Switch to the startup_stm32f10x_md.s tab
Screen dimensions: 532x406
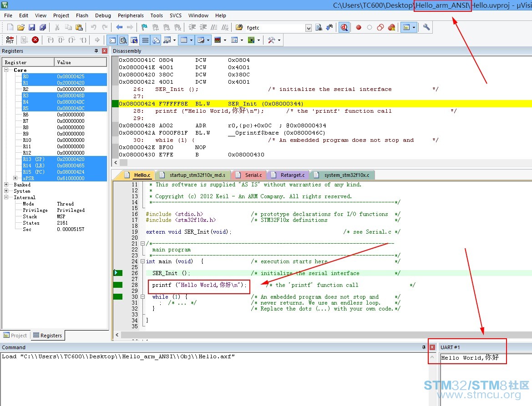[x=193, y=175]
